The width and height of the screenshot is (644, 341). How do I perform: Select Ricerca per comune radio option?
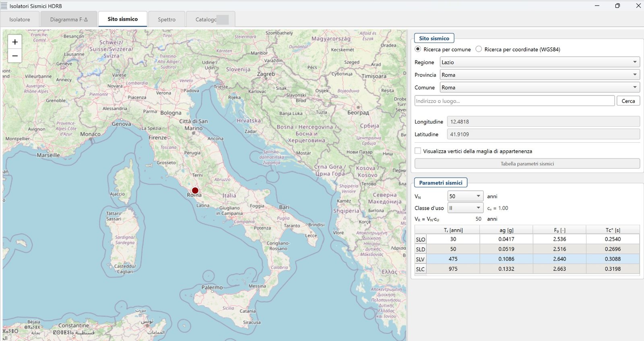pyautogui.click(x=418, y=49)
